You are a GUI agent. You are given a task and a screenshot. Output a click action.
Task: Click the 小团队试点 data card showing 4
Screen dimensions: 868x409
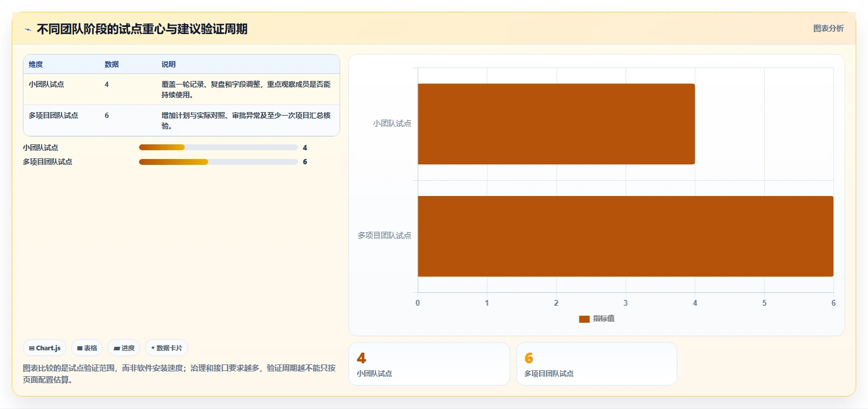[429, 364]
